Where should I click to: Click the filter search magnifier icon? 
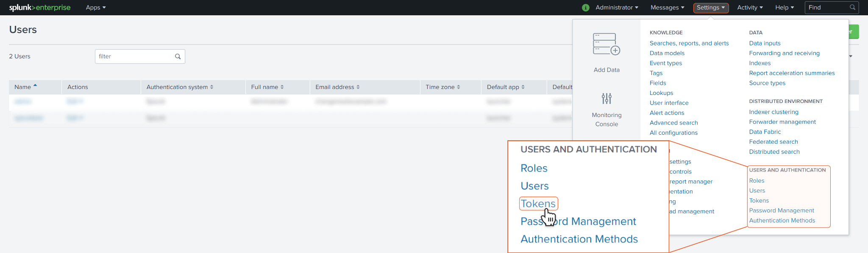coord(178,56)
